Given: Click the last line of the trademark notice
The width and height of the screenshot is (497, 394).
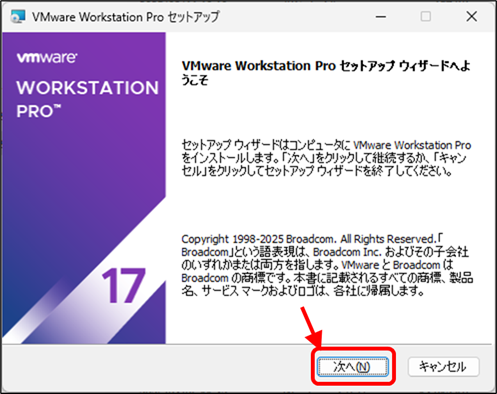Looking at the screenshot, I should (303, 291).
